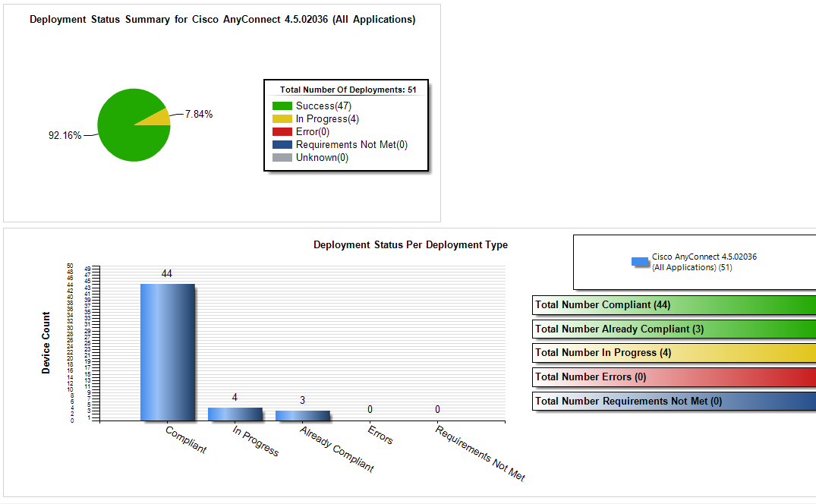Click the yellow in-progress pie slice
816x504 pixels.
(x=160, y=118)
